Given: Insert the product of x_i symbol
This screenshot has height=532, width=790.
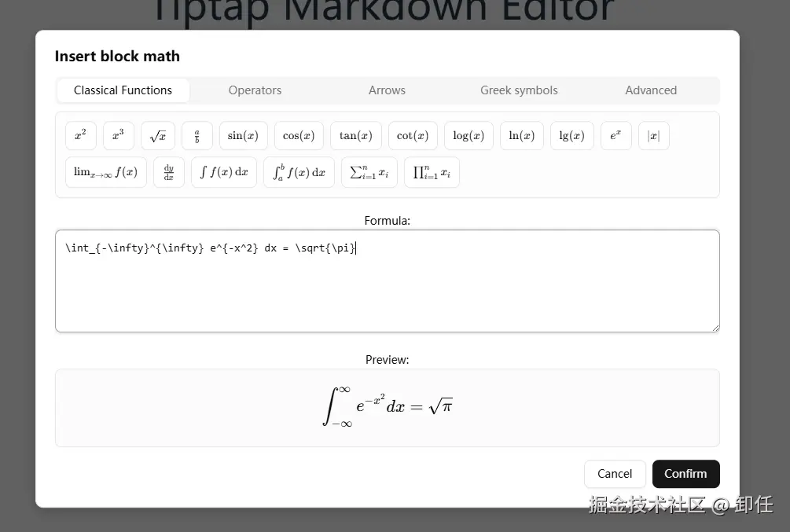Looking at the screenshot, I should click(432, 172).
